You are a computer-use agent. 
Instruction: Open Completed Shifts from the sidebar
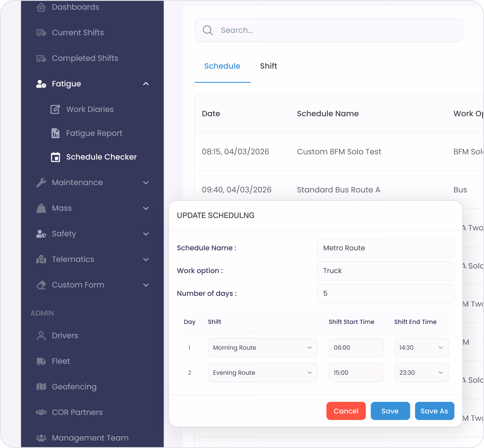85,59
